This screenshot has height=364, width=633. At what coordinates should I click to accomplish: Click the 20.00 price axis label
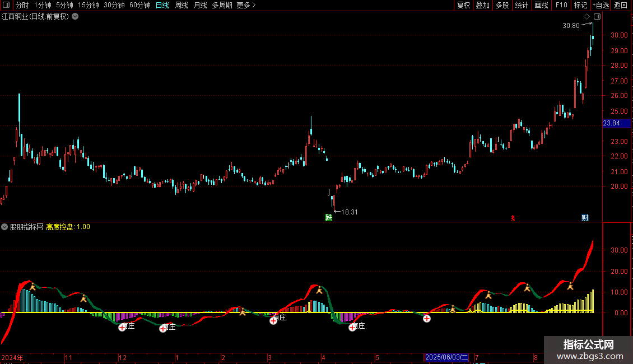tap(619, 186)
